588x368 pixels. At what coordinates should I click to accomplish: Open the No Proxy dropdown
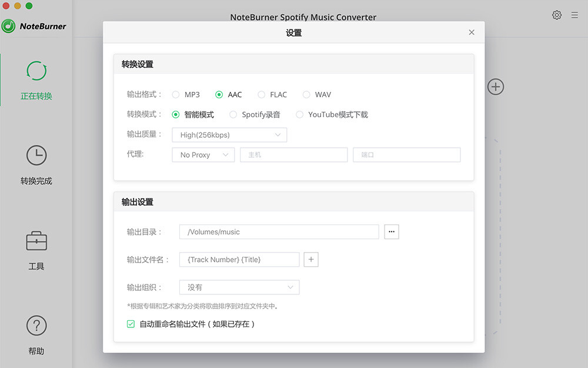(203, 155)
